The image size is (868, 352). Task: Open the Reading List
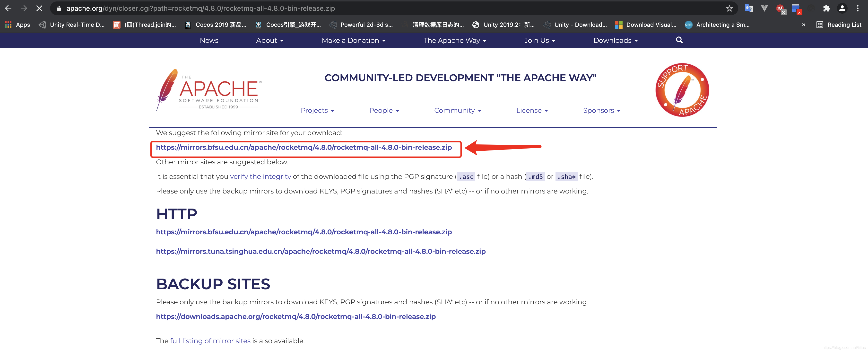[x=839, y=25]
